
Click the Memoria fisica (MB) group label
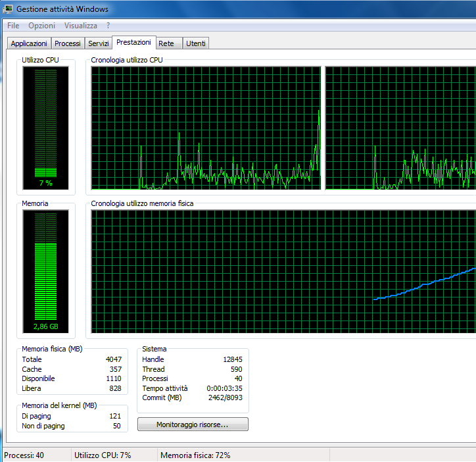point(52,349)
